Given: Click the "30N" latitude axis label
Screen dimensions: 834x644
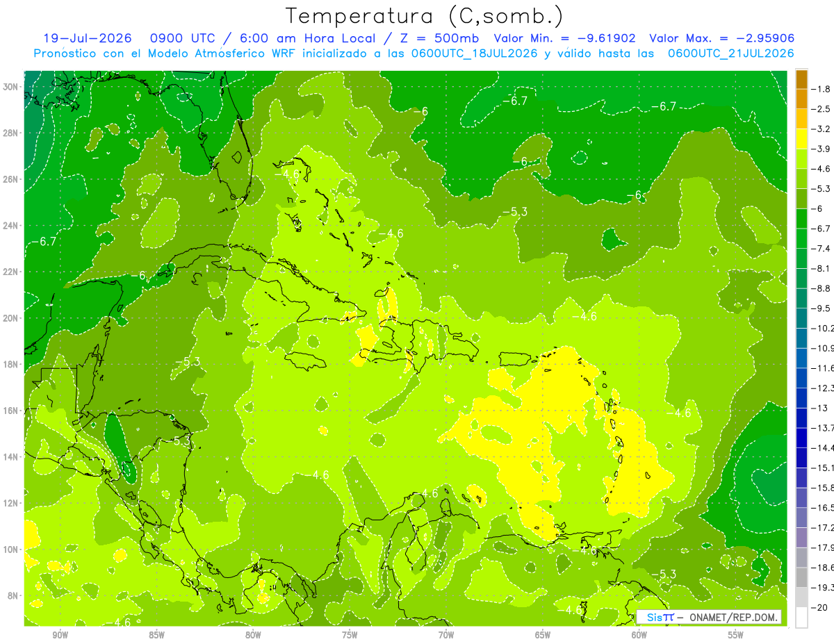Looking at the screenshot, I should point(10,87).
